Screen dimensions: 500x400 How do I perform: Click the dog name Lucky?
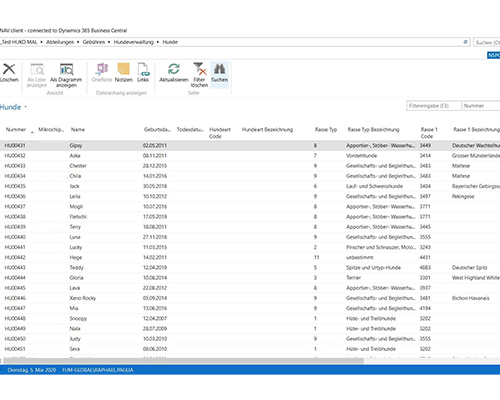pyautogui.click(x=76, y=247)
